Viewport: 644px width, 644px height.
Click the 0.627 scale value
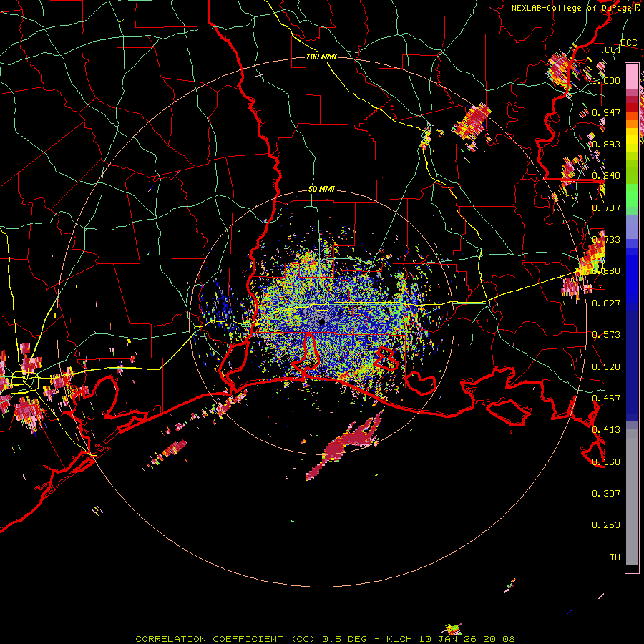606,303
